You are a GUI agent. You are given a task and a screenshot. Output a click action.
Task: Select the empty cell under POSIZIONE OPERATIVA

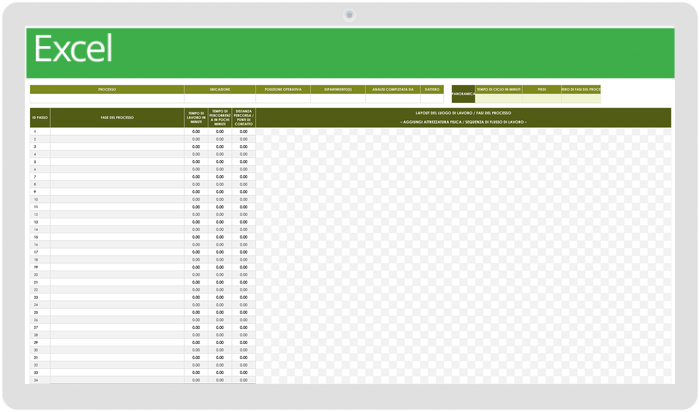click(x=283, y=98)
